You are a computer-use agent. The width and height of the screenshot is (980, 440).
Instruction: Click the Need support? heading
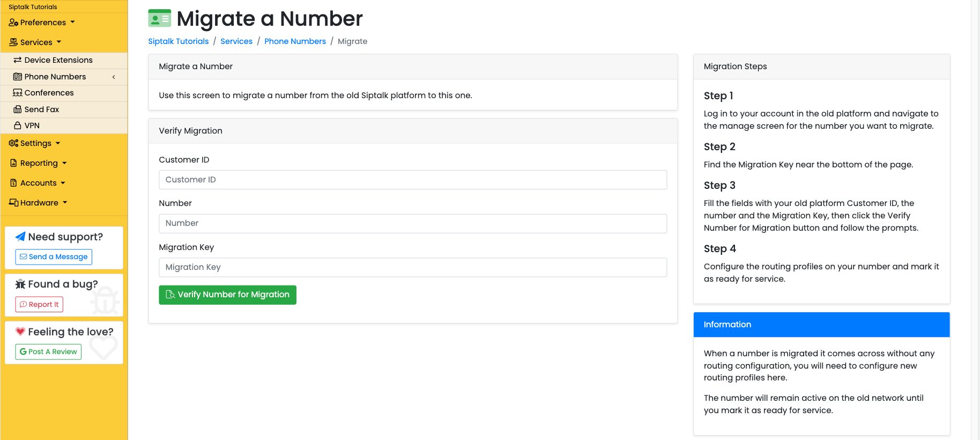pyautogui.click(x=65, y=237)
